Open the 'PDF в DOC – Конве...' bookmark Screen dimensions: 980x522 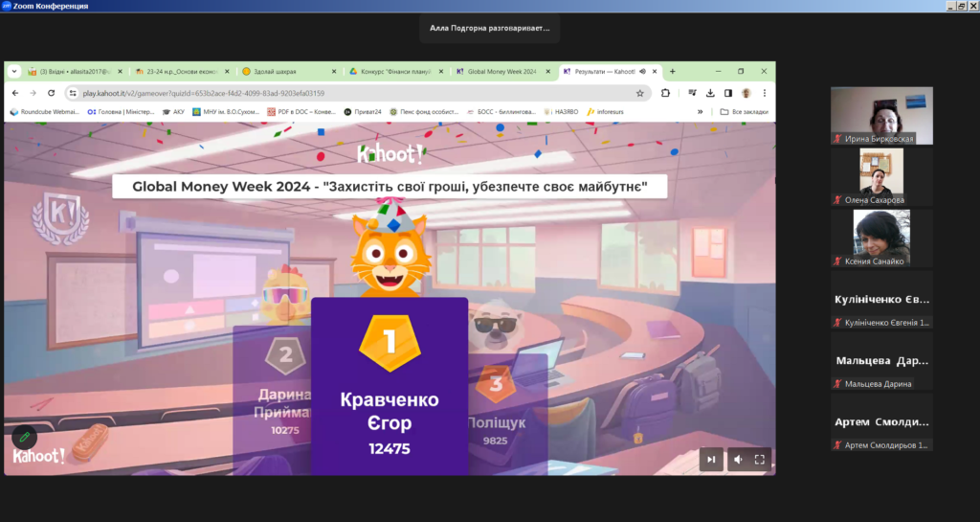[301, 112]
